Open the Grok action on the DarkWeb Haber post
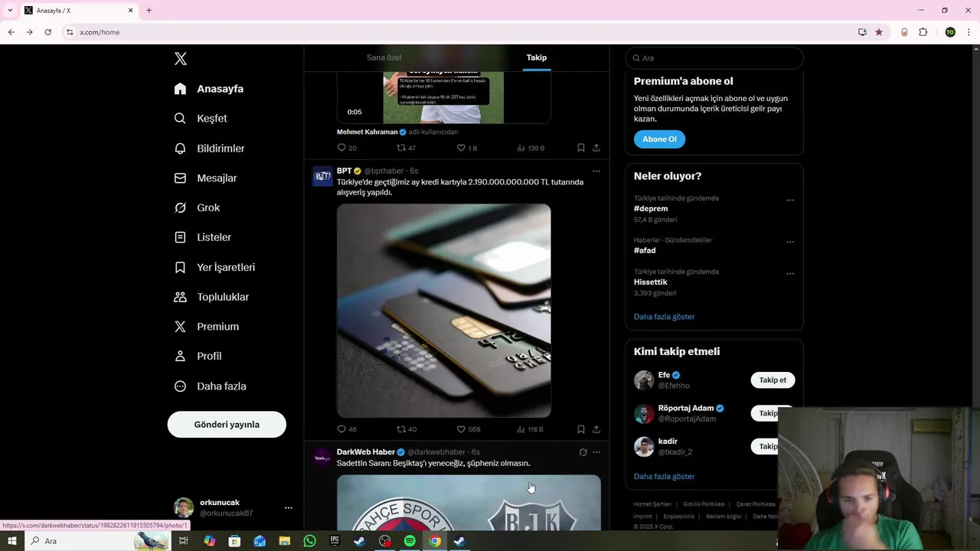The height and width of the screenshot is (551, 980). (583, 452)
